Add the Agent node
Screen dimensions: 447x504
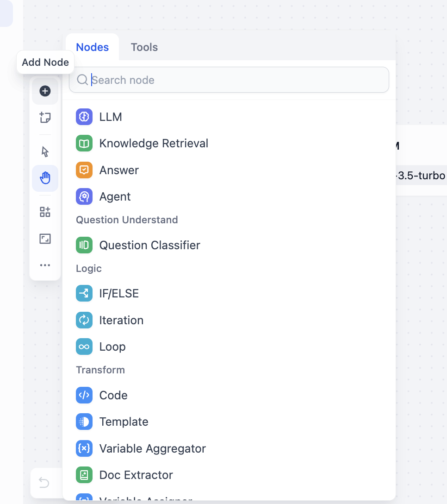click(x=115, y=196)
